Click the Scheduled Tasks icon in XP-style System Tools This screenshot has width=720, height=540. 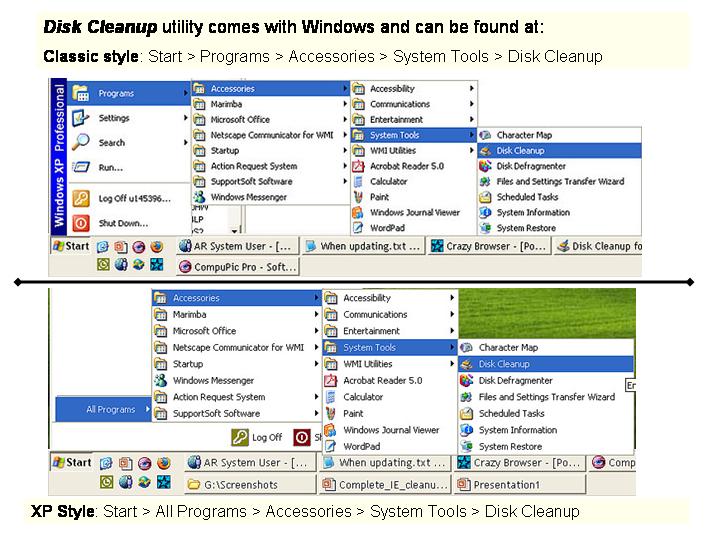coord(467,413)
